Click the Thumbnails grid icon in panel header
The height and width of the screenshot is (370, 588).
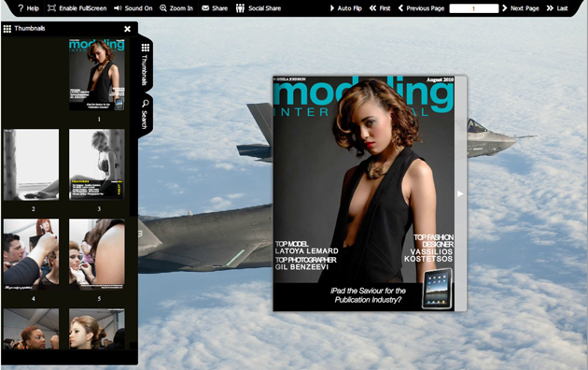7,29
